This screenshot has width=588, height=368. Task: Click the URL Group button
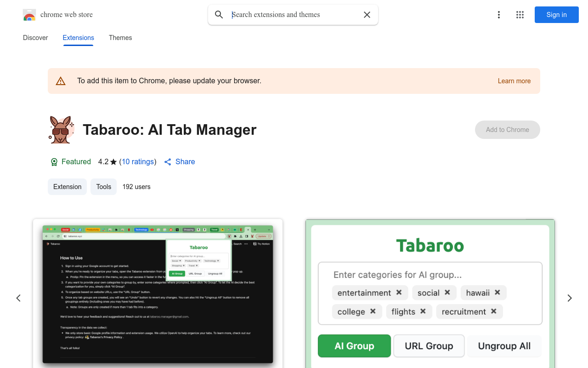click(x=429, y=346)
